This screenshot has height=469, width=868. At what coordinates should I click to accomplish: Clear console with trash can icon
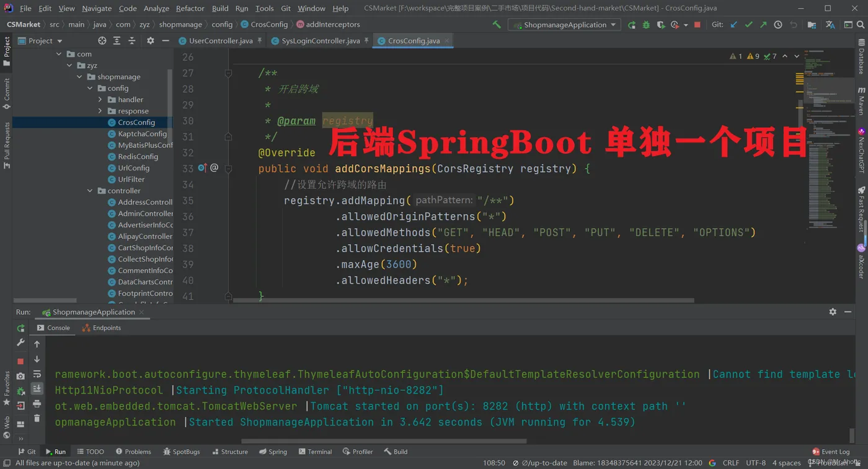tap(37, 419)
